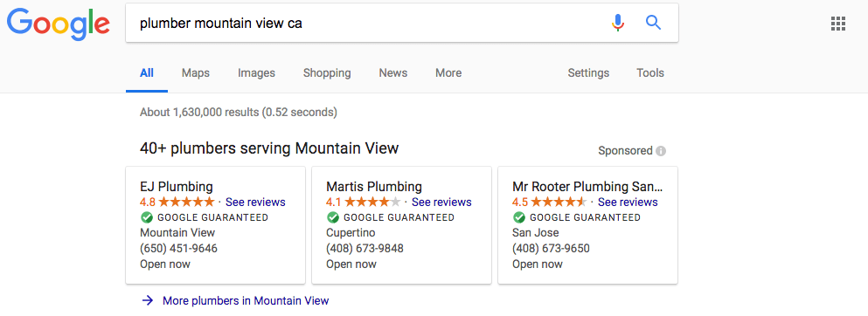Image resolution: width=868 pixels, height=316 pixels.
Task: Click the Sponsored info icon
Action: [x=661, y=151]
